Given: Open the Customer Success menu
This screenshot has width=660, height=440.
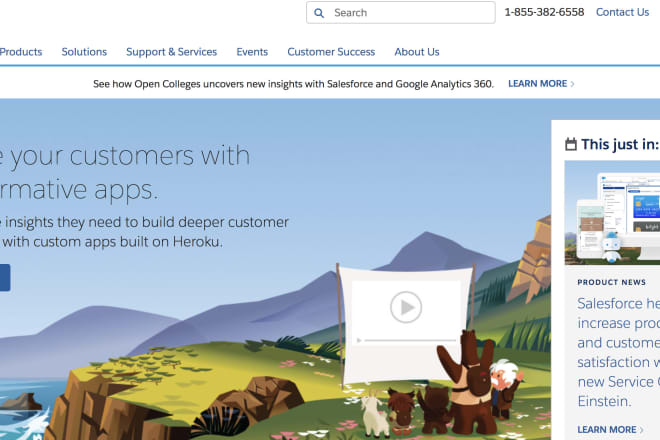Looking at the screenshot, I should point(331,52).
